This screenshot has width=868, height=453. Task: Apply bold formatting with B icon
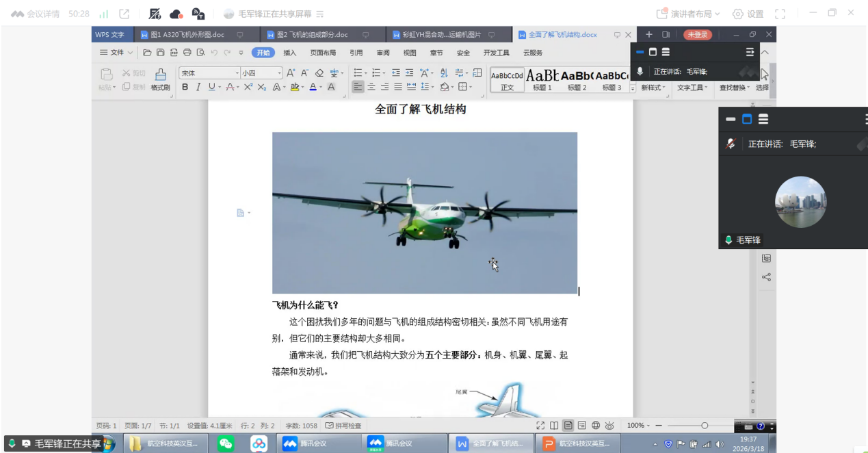tap(185, 87)
